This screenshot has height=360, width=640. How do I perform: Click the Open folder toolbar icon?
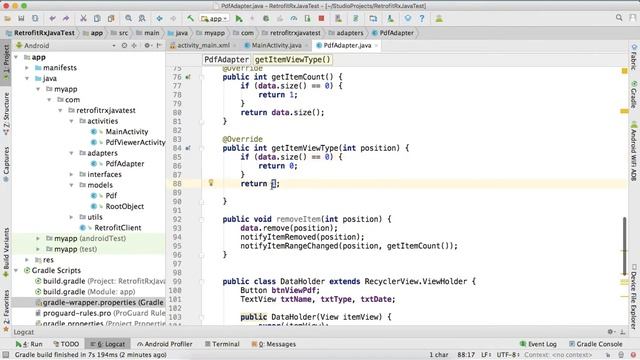coord(7,18)
